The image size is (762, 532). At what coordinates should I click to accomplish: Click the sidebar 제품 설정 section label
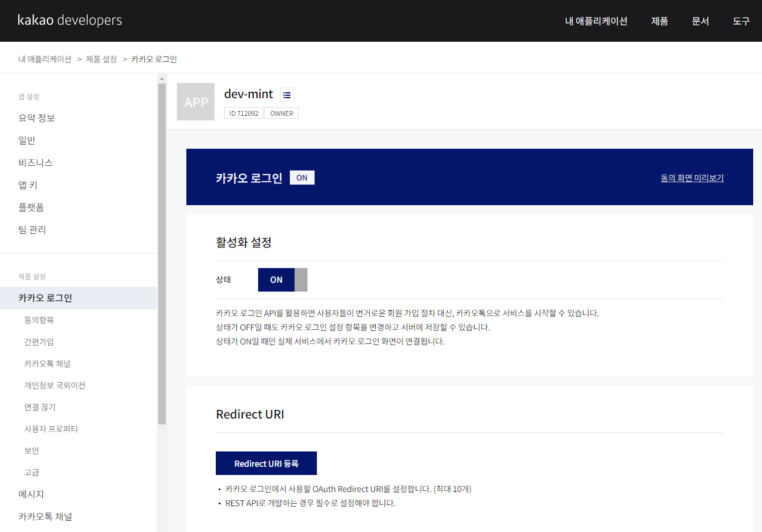[x=32, y=276]
